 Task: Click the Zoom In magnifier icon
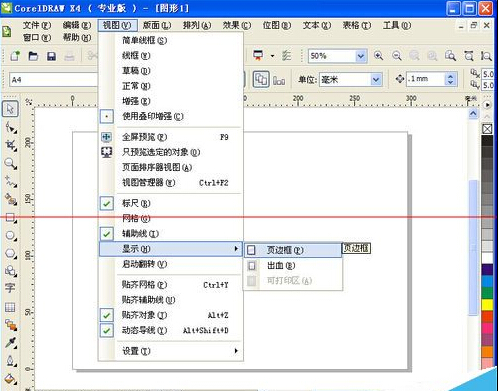378,56
